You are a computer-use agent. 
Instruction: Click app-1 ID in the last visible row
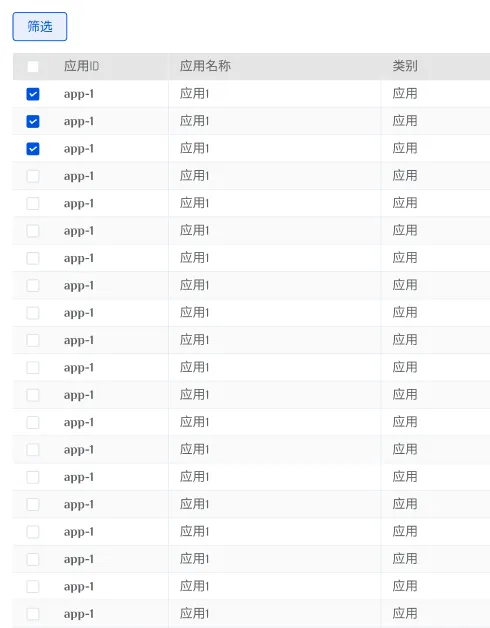click(x=79, y=614)
